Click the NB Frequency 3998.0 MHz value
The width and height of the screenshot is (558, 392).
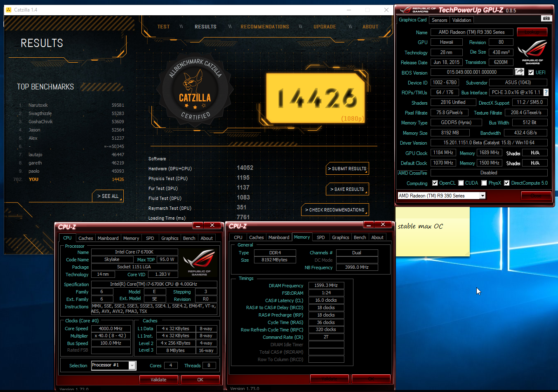point(357,267)
